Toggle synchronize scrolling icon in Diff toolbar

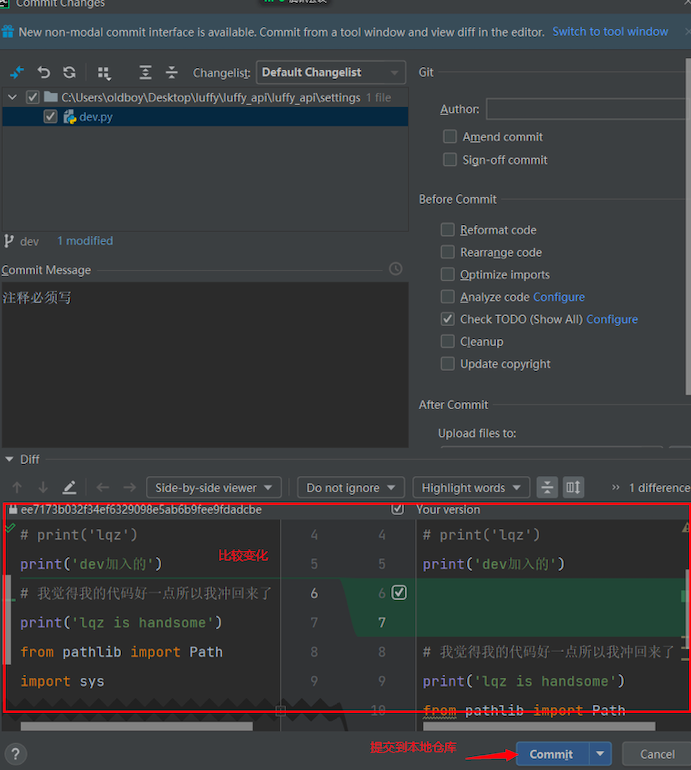pyautogui.click(x=573, y=488)
